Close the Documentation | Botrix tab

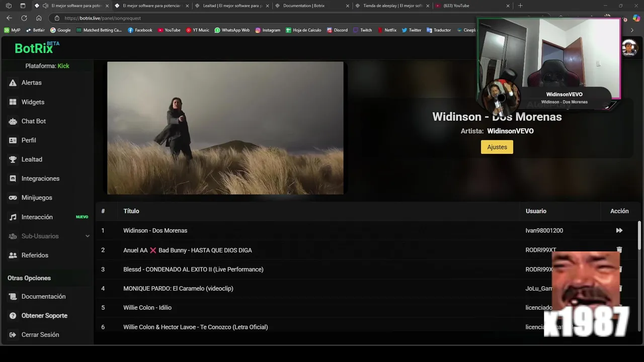click(347, 6)
